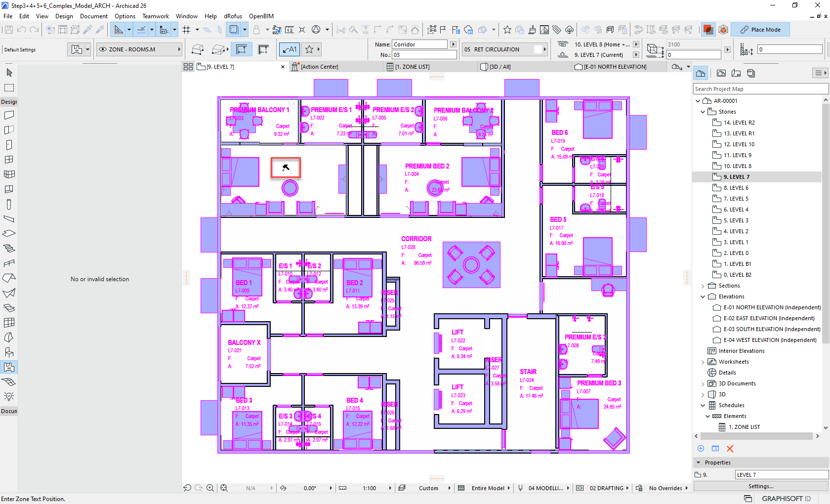Collapse the Stories branch in Navigator
The width and height of the screenshot is (830, 504).
pos(703,111)
